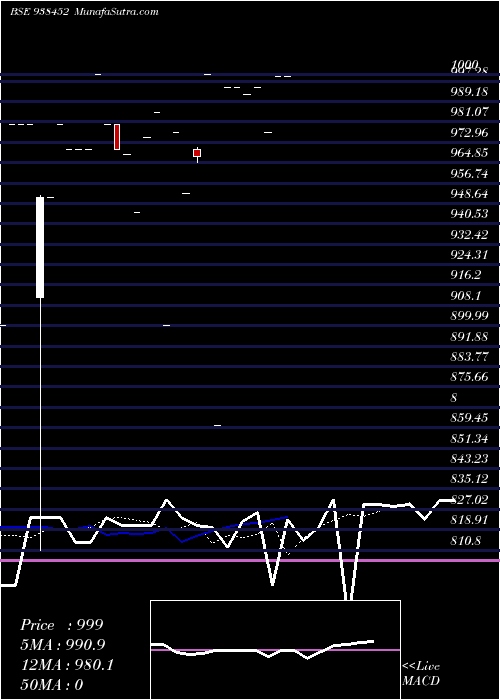
Task: Select the 843.23 price axis label
Action: [x=469, y=459]
